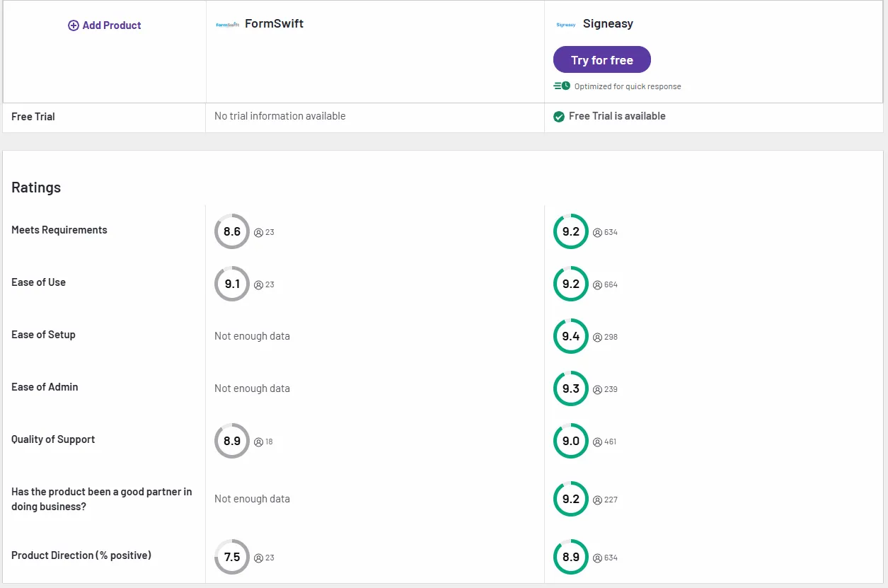The image size is (888, 588).
Task: Click the Quality of Support row label
Action: pos(53,439)
